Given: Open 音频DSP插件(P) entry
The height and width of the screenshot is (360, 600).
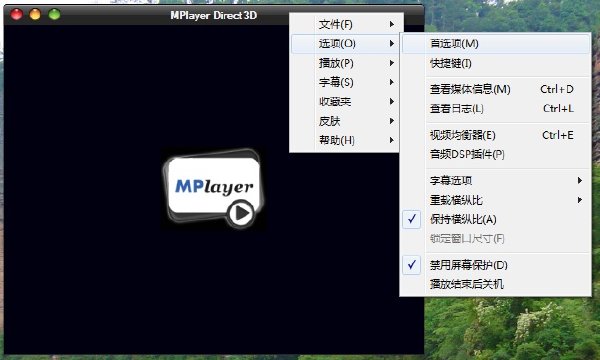Looking at the screenshot, I should (x=496, y=154).
